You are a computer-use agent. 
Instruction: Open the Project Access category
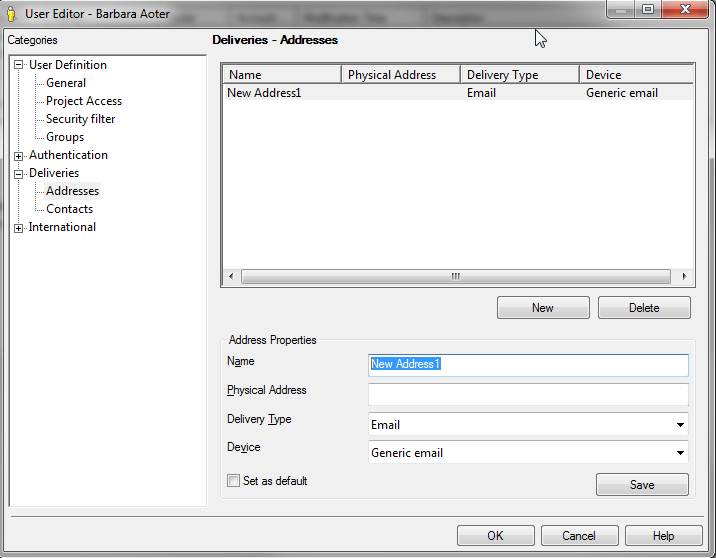point(84,101)
